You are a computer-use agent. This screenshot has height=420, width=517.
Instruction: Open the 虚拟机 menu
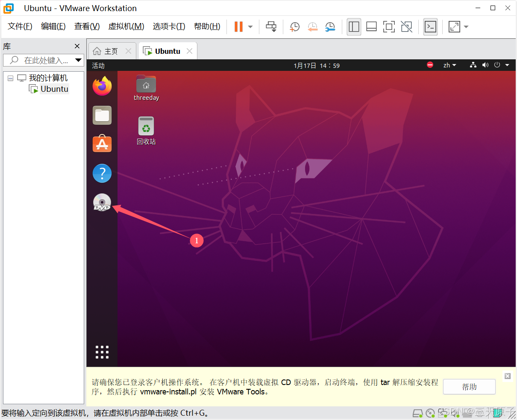click(126, 26)
